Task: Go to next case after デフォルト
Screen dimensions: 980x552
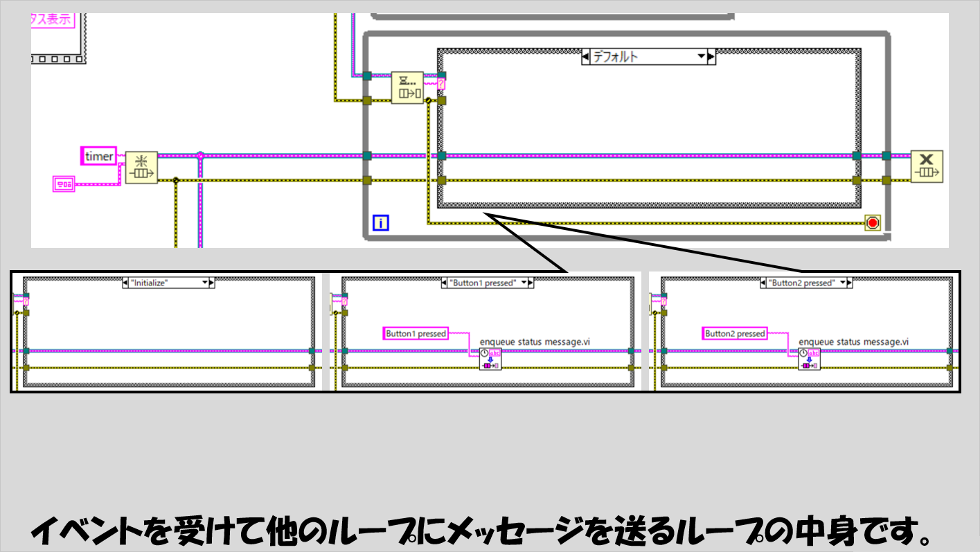Action: tap(711, 57)
